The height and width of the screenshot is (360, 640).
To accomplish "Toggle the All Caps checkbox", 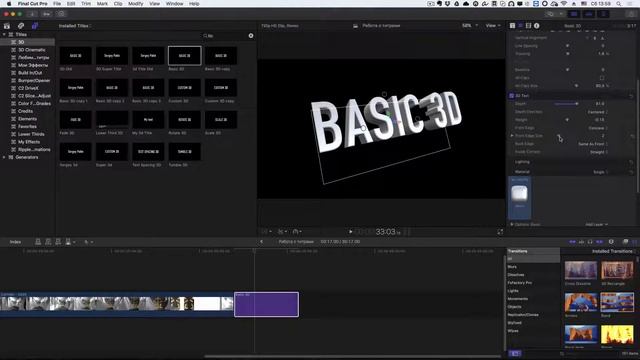I will pos(602,78).
